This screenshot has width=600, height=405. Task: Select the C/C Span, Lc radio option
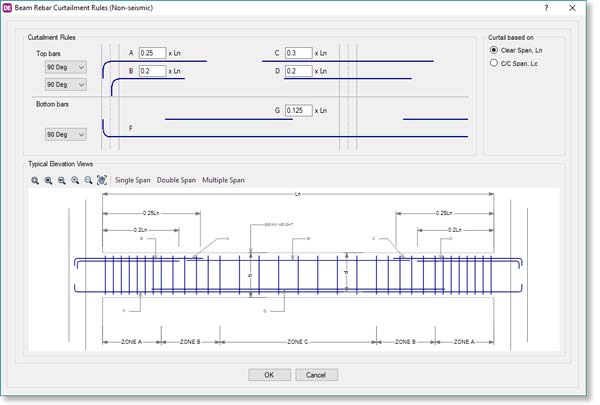pyautogui.click(x=494, y=63)
